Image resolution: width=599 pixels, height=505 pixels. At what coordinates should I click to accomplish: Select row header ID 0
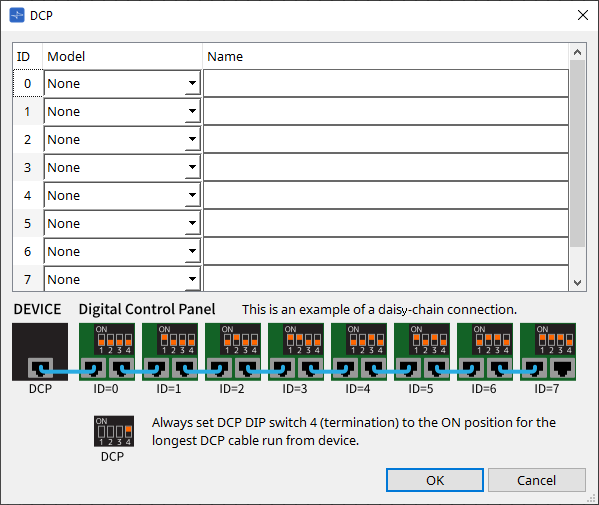(28, 83)
